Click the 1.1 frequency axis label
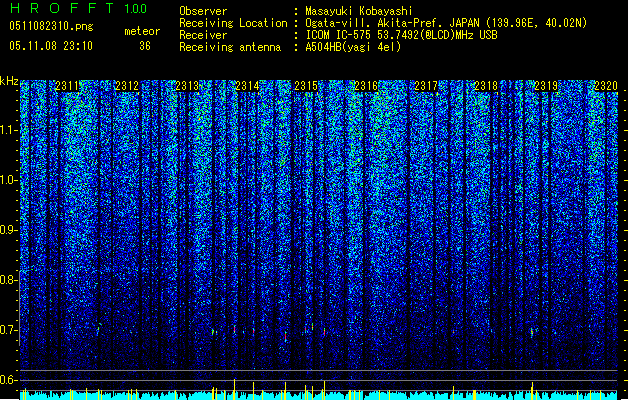The height and width of the screenshot is (400, 629). [x=9, y=130]
